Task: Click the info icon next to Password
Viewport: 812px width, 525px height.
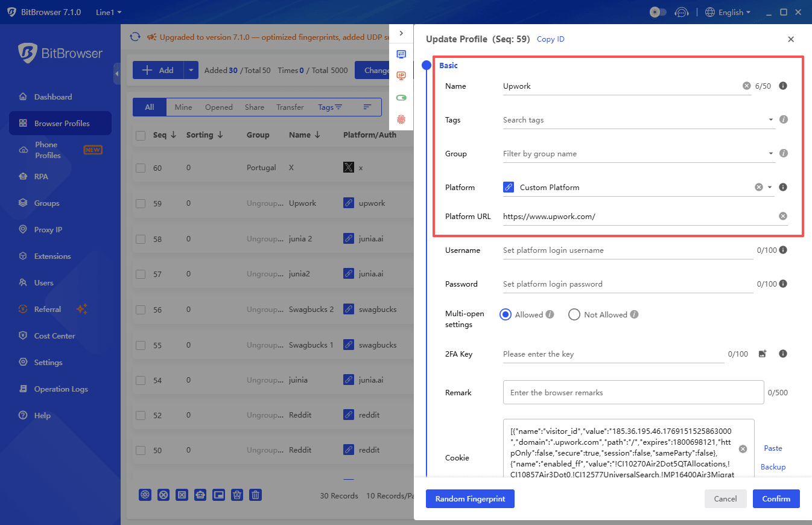Action: point(783,284)
